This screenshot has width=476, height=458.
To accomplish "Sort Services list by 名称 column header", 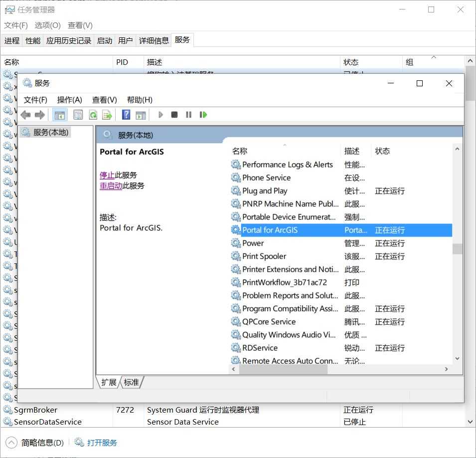I will coord(286,151).
